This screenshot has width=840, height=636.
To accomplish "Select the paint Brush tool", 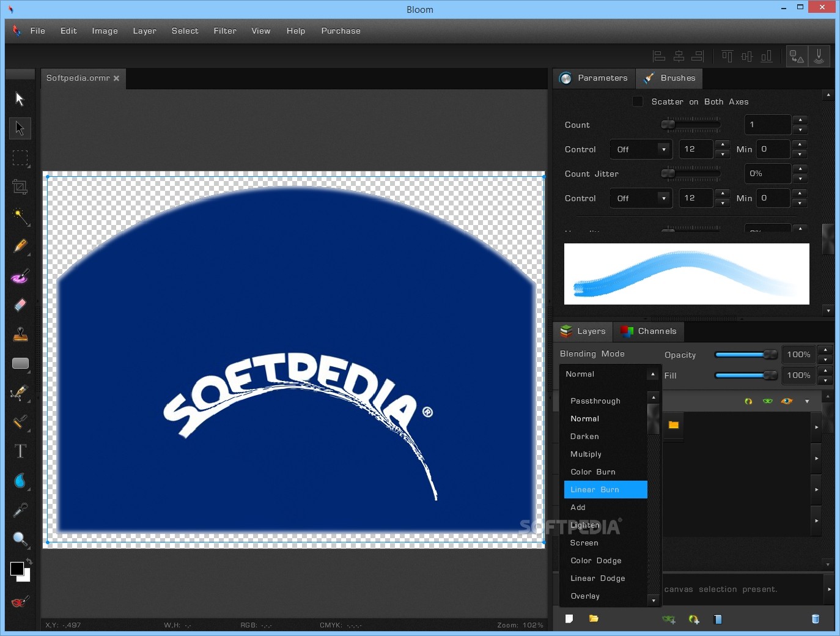I will click(x=20, y=276).
